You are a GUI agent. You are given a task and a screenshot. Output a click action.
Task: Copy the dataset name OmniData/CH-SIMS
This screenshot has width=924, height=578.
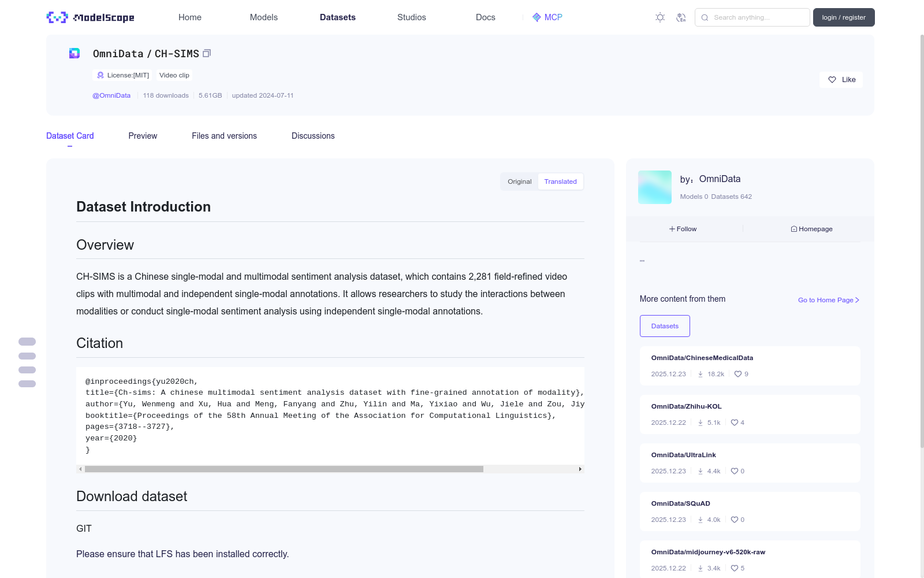[x=207, y=53]
